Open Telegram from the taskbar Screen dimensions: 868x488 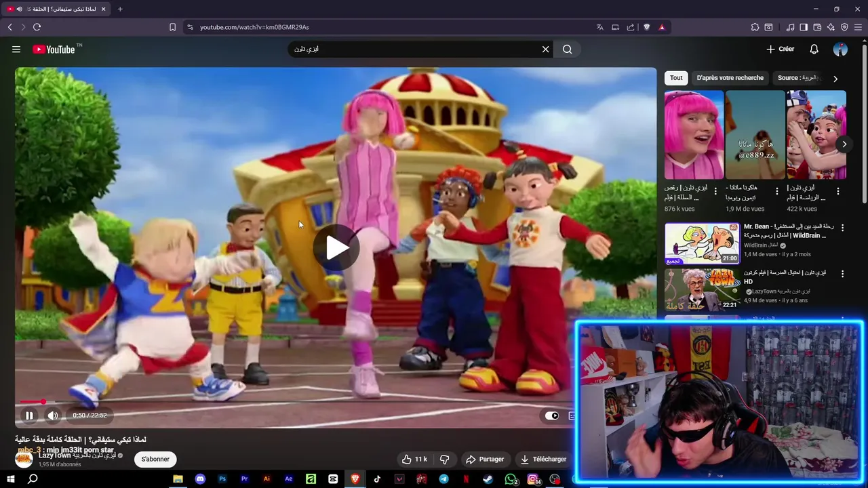[x=443, y=479]
